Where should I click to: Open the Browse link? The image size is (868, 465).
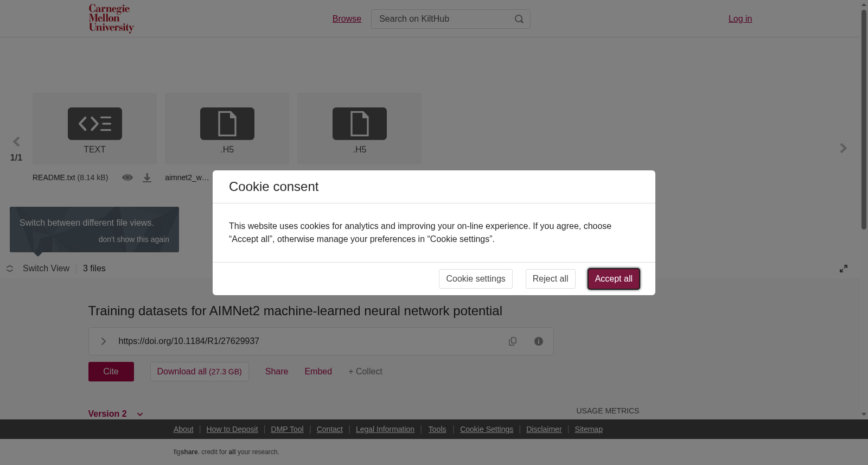click(347, 19)
